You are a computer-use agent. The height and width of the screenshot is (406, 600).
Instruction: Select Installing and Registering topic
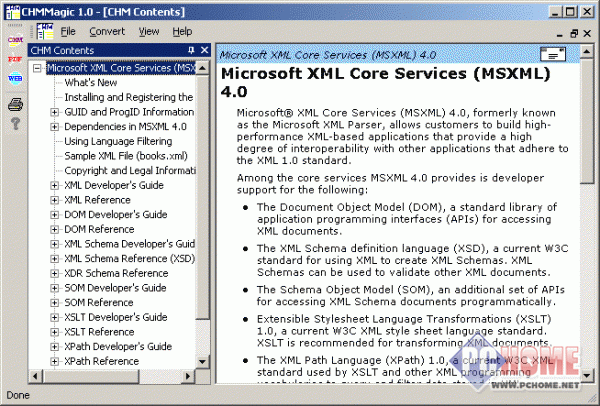[129, 97]
